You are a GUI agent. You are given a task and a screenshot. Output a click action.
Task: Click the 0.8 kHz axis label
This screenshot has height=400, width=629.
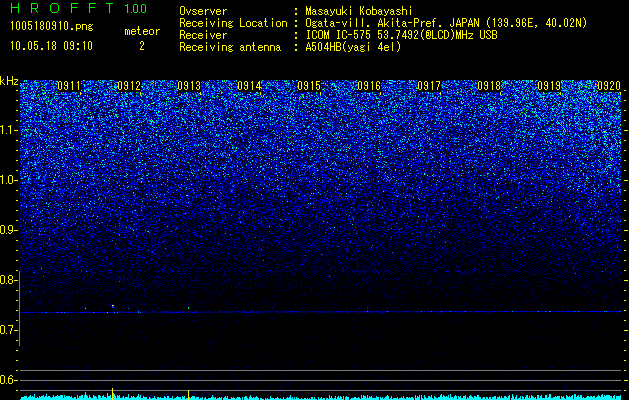8,280
